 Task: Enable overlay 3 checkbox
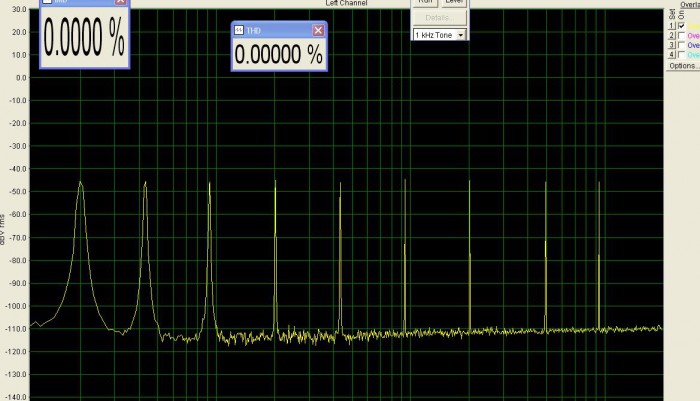[681, 45]
